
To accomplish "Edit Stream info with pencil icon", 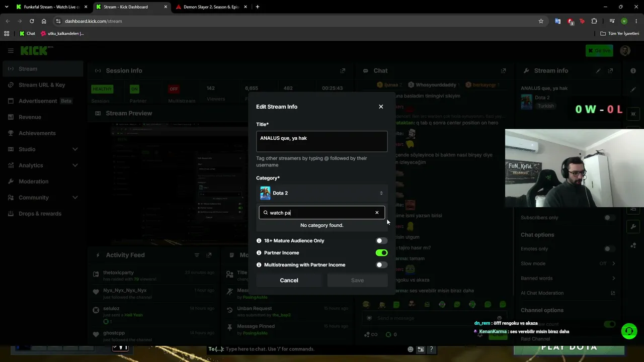I will click(x=598, y=71).
